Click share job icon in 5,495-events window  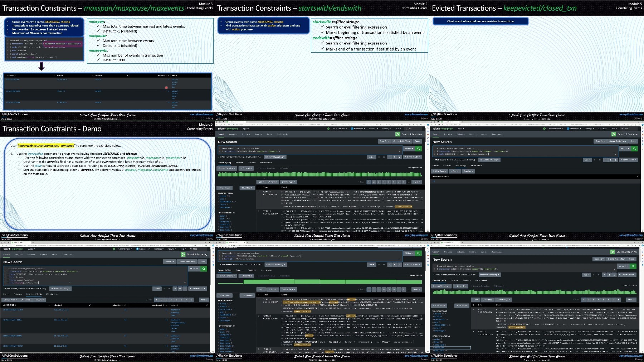pyautogui.click(x=604, y=275)
